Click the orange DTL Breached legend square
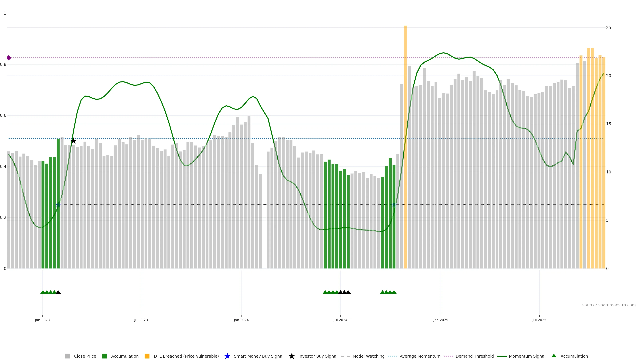Viewport: 644px width, 362px height. [147, 356]
